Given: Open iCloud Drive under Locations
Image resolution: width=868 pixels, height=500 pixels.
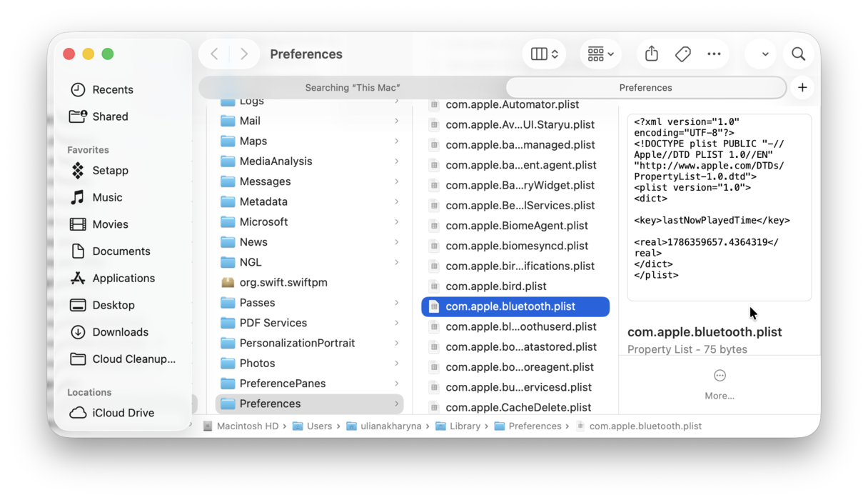Looking at the screenshot, I should [x=122, y=413].
